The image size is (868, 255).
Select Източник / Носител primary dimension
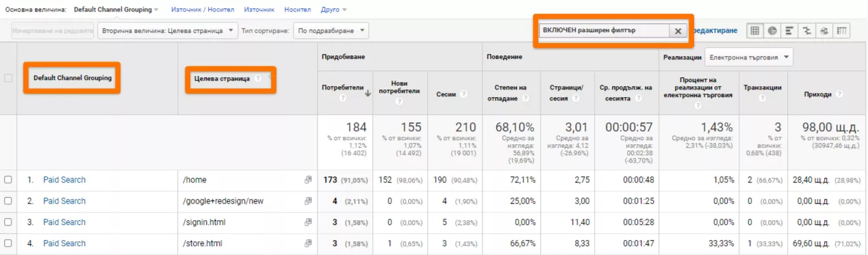(x=203, y=10)
